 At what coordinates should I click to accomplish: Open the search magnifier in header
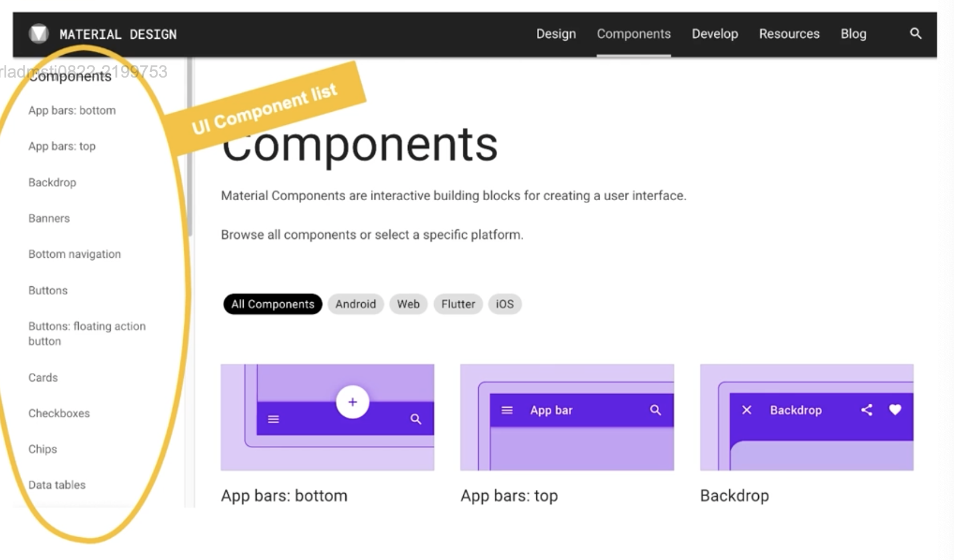point(915,34)
